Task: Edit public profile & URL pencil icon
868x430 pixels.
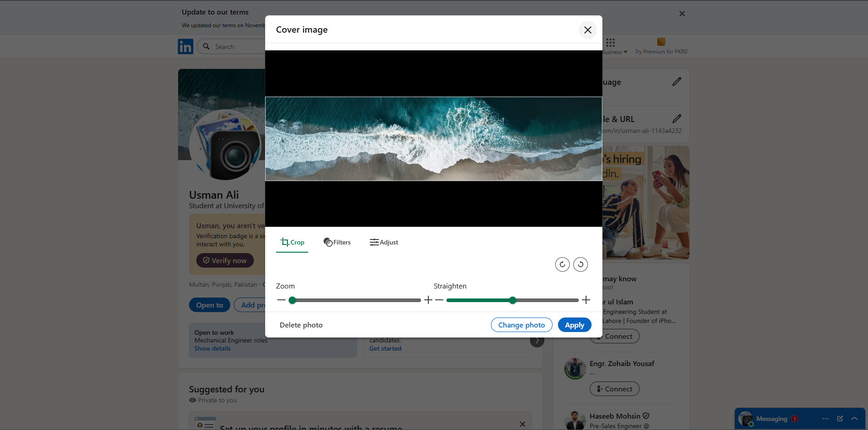Action: tap(677, 119)
